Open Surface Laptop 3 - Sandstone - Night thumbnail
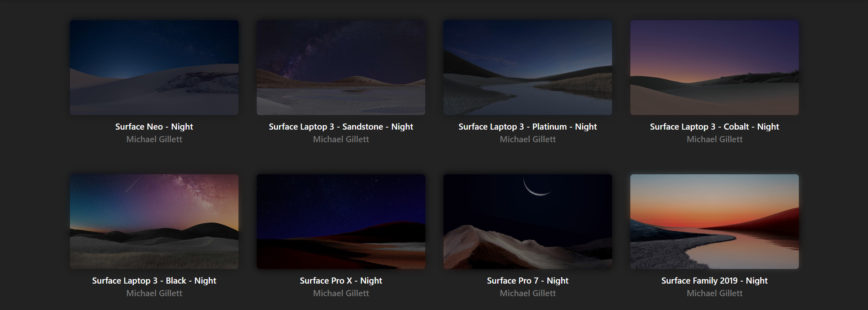Image resolution: width=868 pixels, height=310 pixels. 341,67
